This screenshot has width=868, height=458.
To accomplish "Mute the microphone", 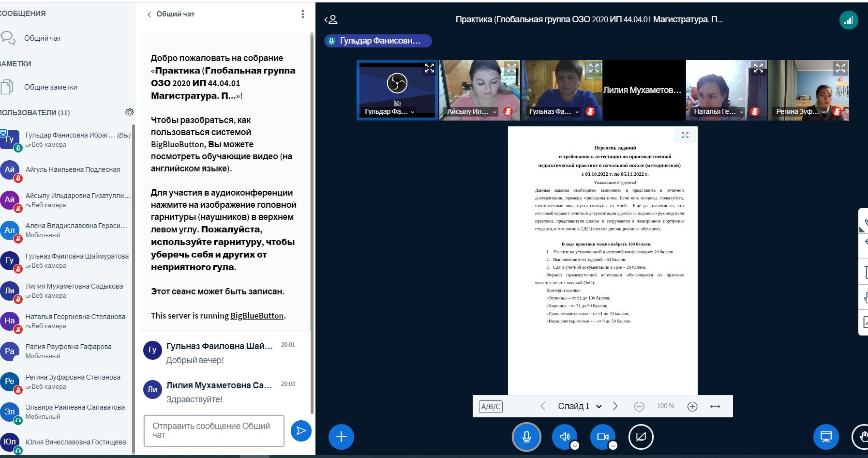I will pyautogui.click(x=526, y=437).
